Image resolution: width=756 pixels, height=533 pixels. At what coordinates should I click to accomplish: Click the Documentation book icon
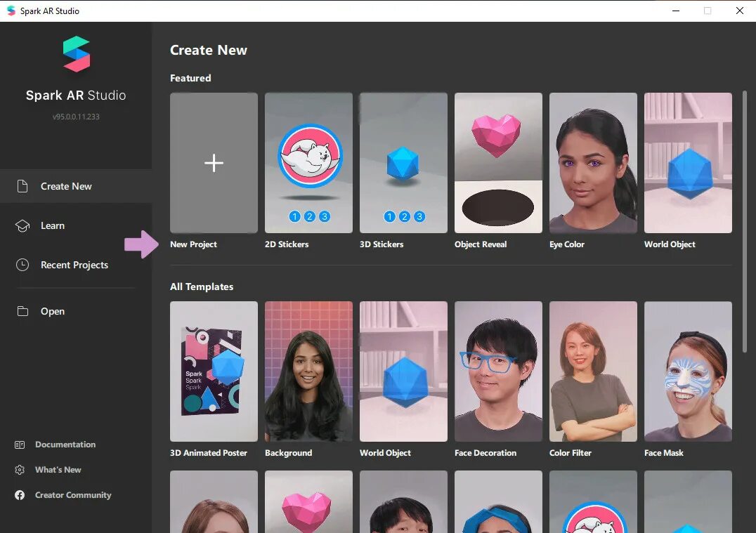(x=20, y=445)
